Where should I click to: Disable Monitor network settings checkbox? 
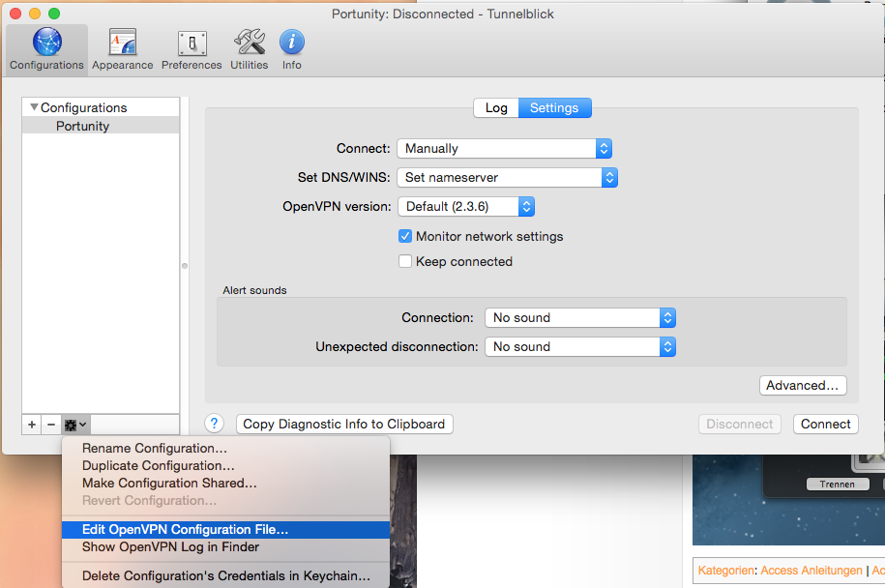click(x=405, y=236)
